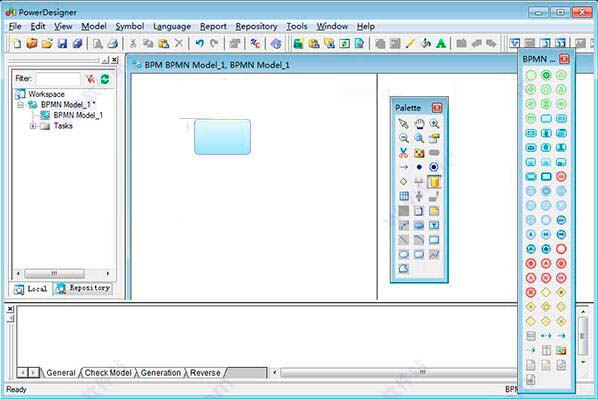598x399 pixels.
Task: Switch to the Check Model output tab
Action: click(x=108, y=373)
